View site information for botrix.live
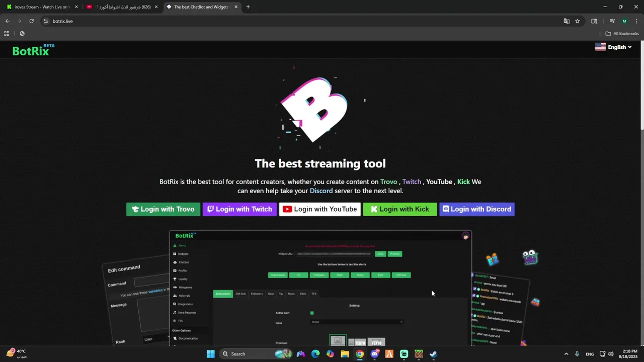Image resolution: width=644 pixels, height=362 pixels. coord(46,21)
